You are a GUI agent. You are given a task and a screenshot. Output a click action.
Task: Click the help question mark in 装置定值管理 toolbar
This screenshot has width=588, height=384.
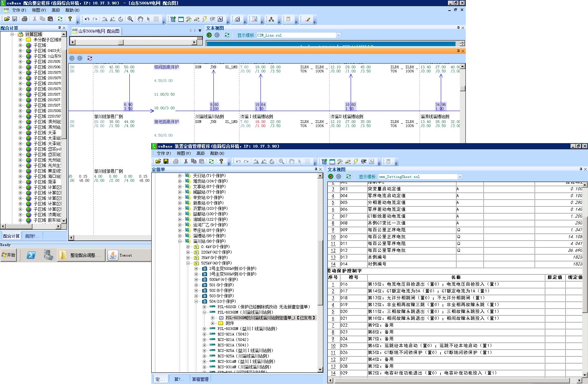click(221, 161)
